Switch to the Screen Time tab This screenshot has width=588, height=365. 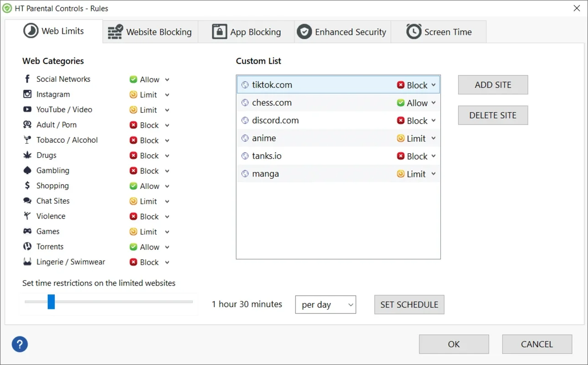point(438,32)
